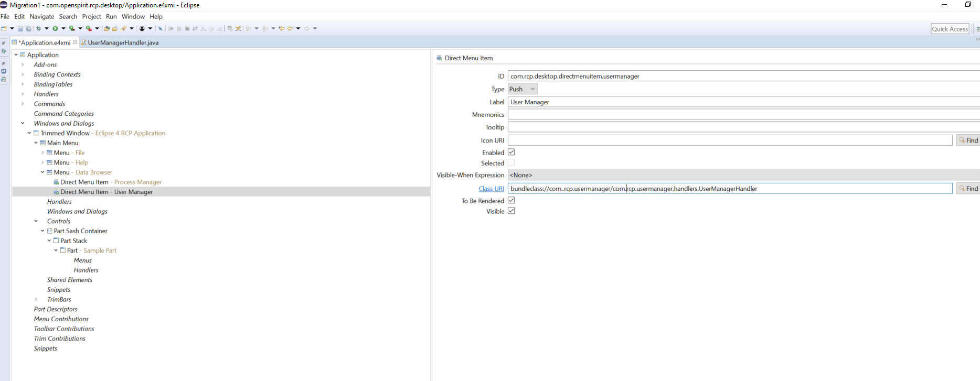The height and width of the screenshot is (381, 980).
Task: Expand the Menu - File node
Action: tap(42, 153)
